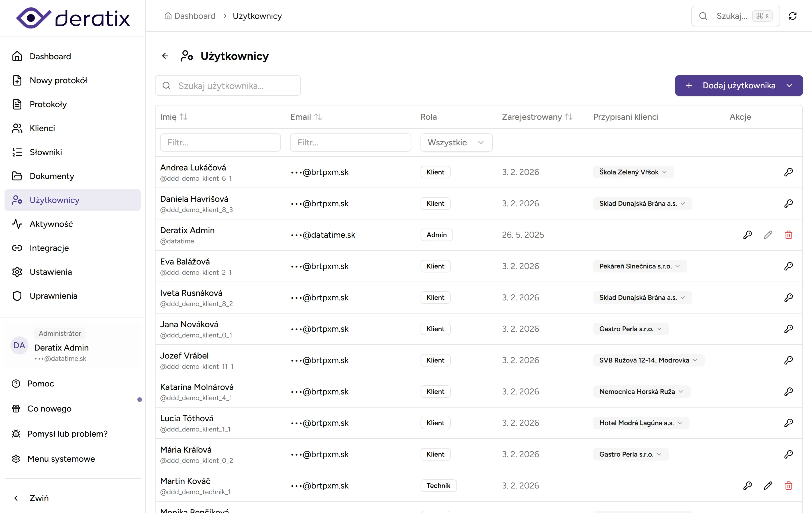Toggle sorting on Email column
Viewport: 812px width, 513px height.
(306, 117)
